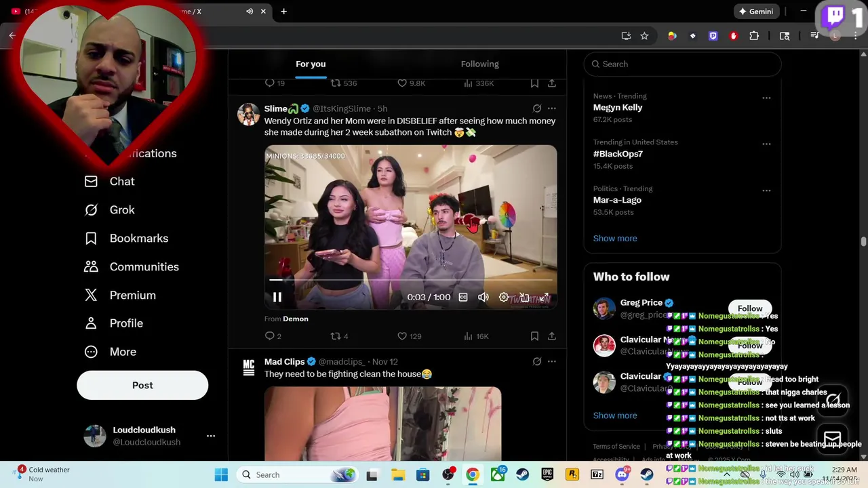The width and height of the screenshot is (868, 488).
Task: Switch to the Following tab
Action: [x=480, y=64]
